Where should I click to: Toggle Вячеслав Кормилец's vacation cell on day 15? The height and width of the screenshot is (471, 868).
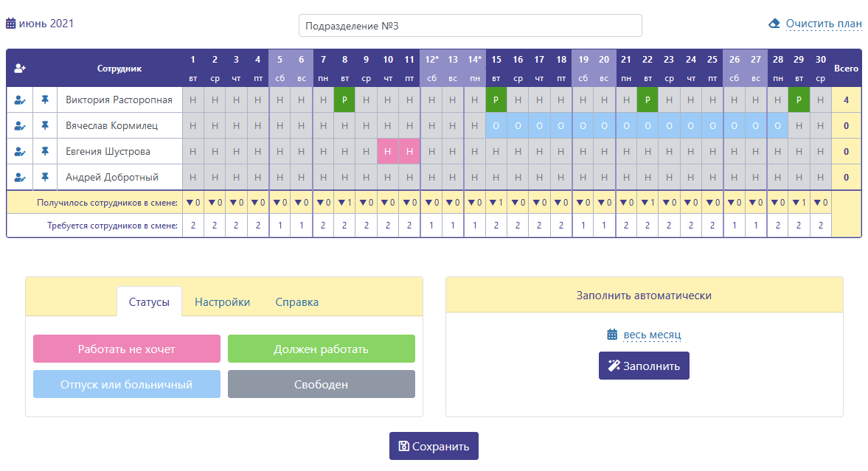[496, 125]
